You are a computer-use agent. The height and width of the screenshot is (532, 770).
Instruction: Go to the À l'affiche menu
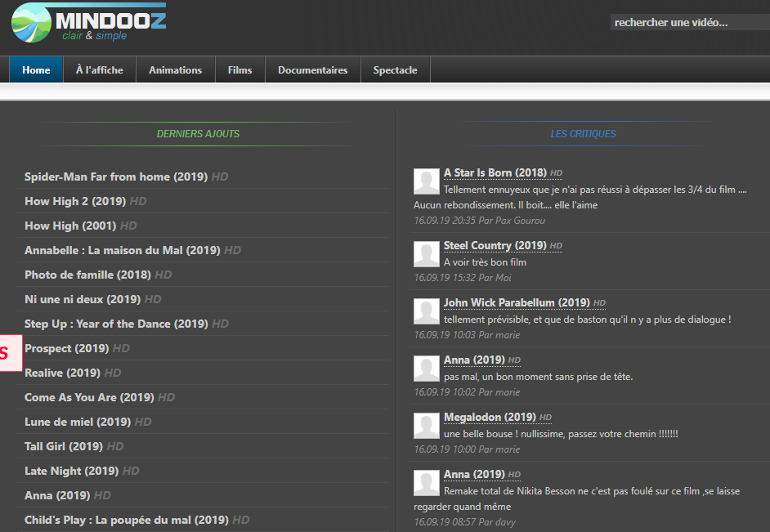pyautogui.click(x=100, y=69)
